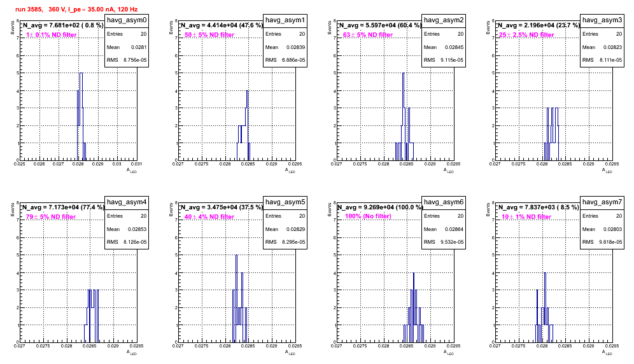The image size is (634, 364).
Task: Click Mean 0.02864 in havg_asym6 stats
Action: [444, 229]
